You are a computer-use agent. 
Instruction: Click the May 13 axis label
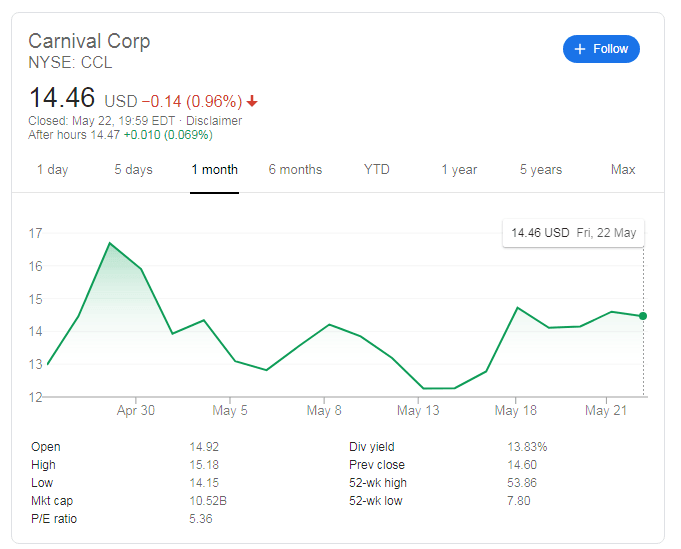pos(418,411)
